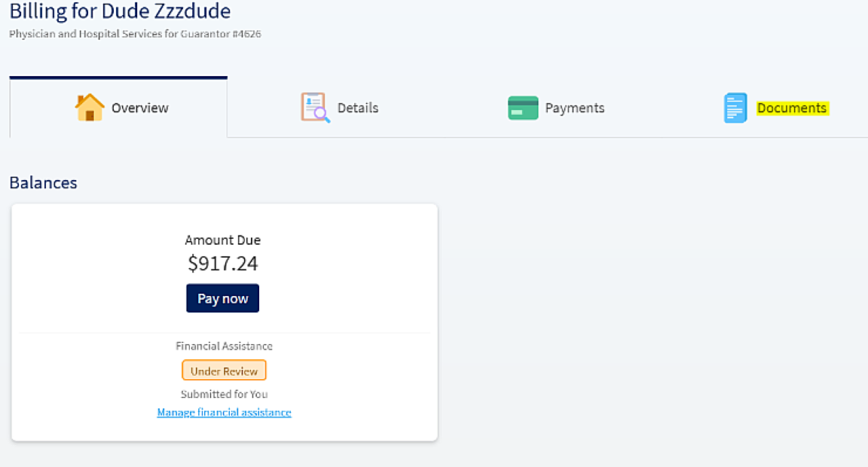
Task: Click the green credit card Payments icon
Action: [523, 108]
